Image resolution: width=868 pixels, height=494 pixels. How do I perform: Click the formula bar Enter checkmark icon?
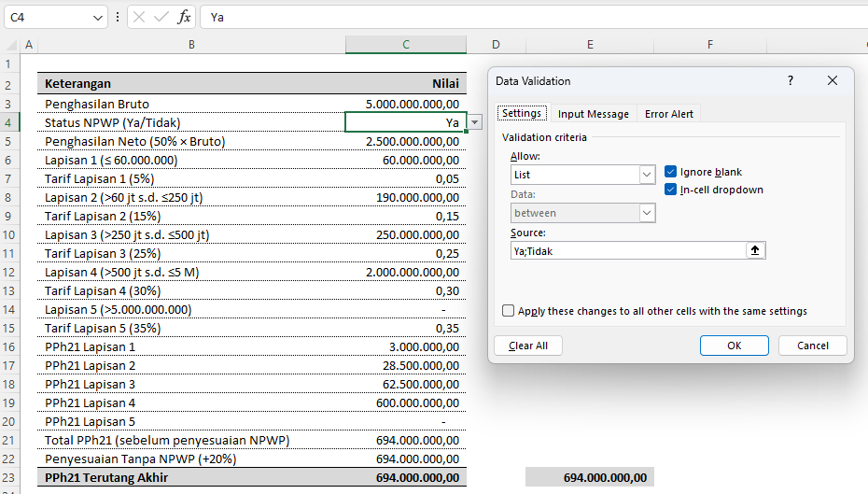tap(161, 17)
